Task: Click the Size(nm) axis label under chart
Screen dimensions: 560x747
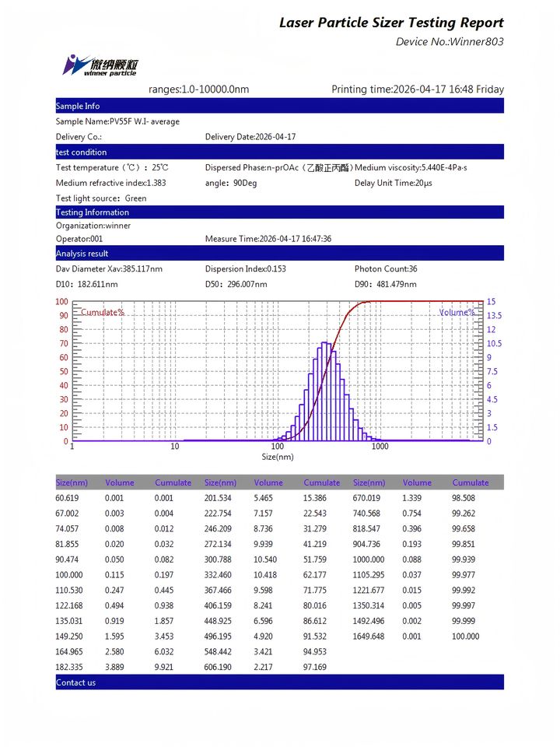Action: point(278,457)
